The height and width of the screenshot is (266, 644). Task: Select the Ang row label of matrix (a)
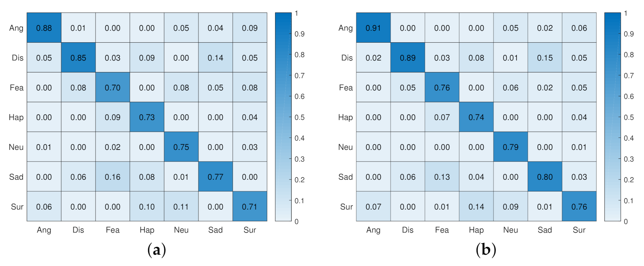click(16, 28)
